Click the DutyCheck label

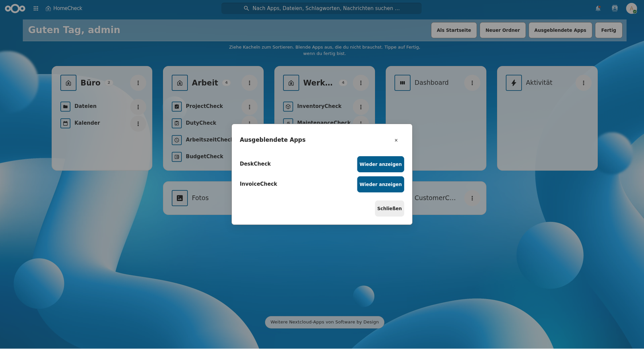coord(201,123)
